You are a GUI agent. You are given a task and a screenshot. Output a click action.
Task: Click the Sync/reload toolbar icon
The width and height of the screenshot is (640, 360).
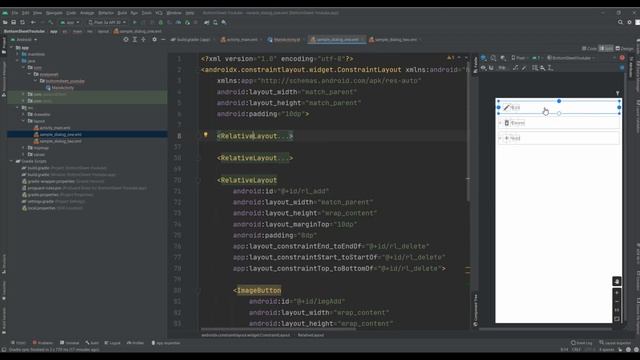click(22, 22)
